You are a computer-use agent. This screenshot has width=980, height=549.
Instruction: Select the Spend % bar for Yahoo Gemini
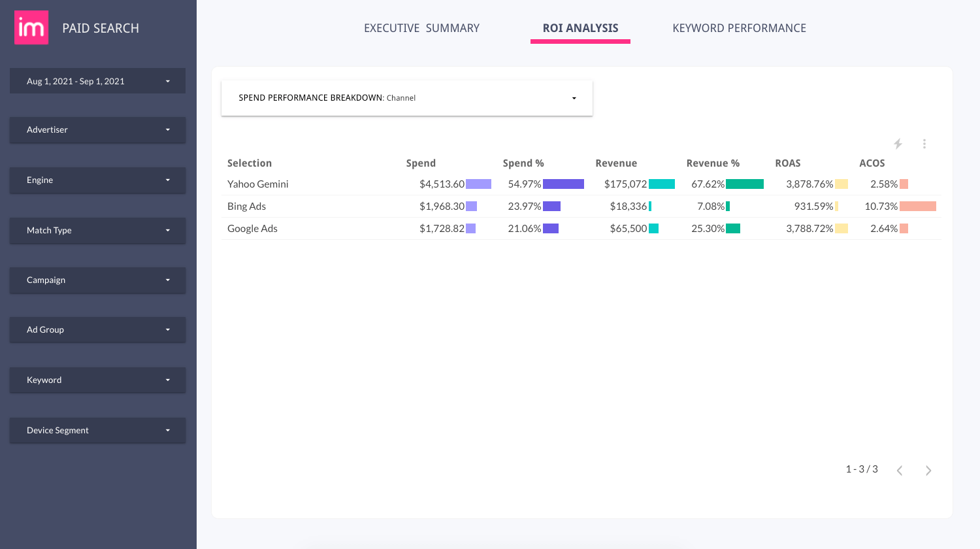564,184
